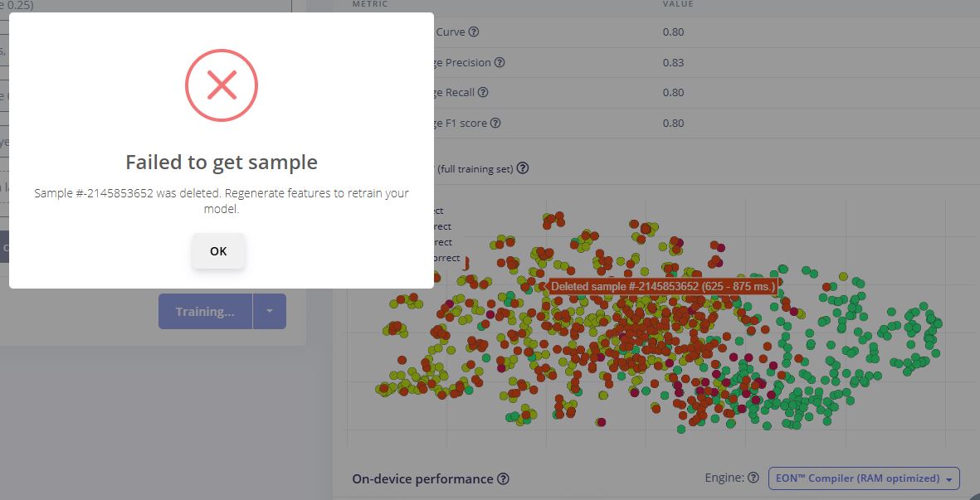Click the 'Failed to get sample' heading
980x500 pixels.
click(222, 163)
